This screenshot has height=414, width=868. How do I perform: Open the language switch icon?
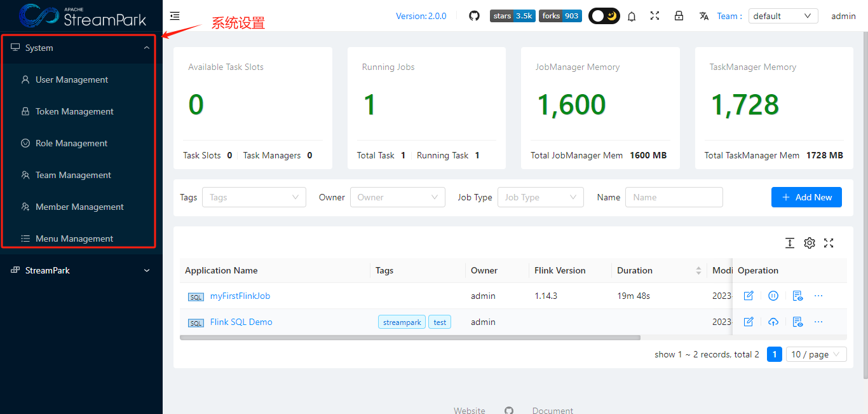[x=704, y=15]
